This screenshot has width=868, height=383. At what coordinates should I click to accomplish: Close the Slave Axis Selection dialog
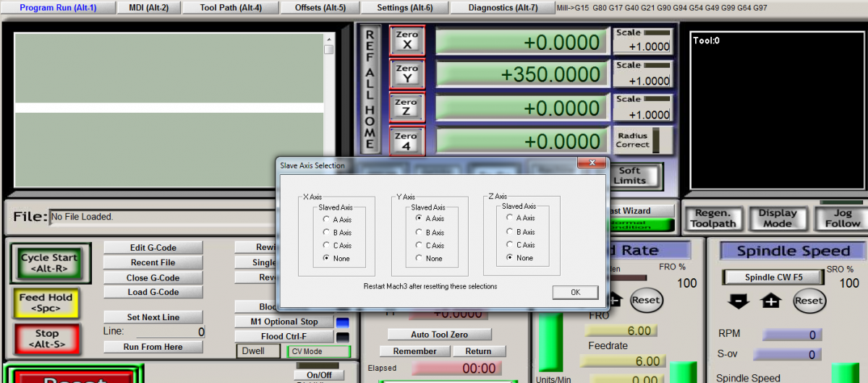coord(592,164)
